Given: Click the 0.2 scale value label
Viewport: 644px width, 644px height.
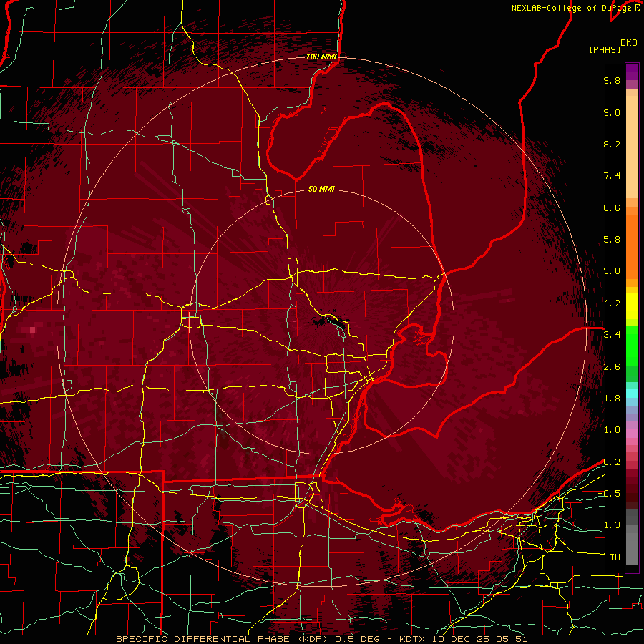Looking at the screenshot, I should pos(612,462).
